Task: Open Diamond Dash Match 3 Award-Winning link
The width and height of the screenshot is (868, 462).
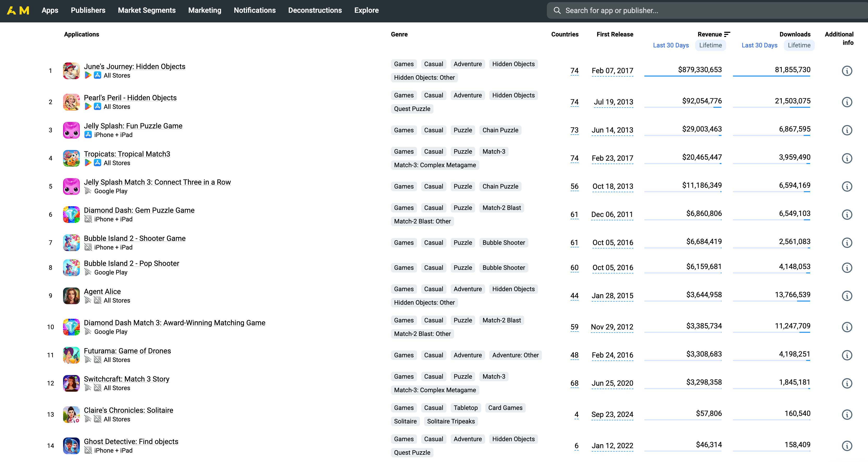Action: pyautogui.click(x=175, y=323)
